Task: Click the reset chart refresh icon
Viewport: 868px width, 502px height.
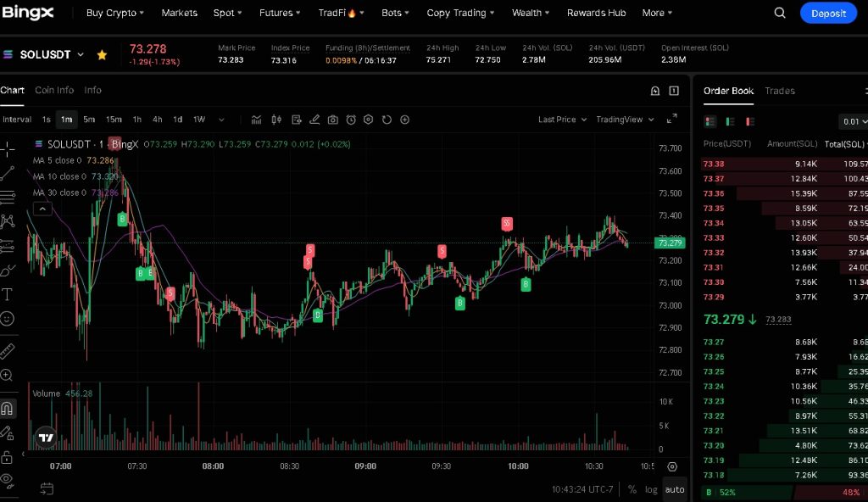Action: click(x=387, y=120)
